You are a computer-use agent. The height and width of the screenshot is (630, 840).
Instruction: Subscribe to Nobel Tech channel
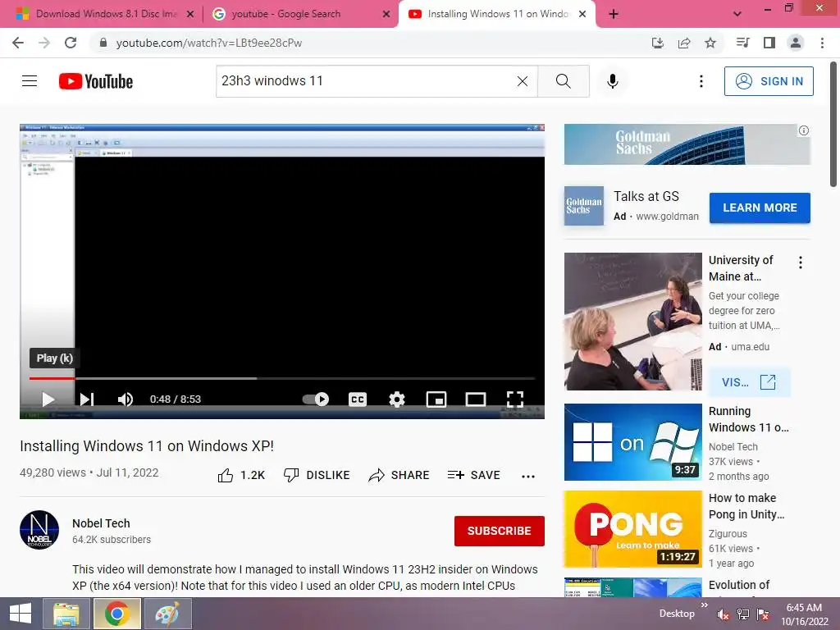500,531
